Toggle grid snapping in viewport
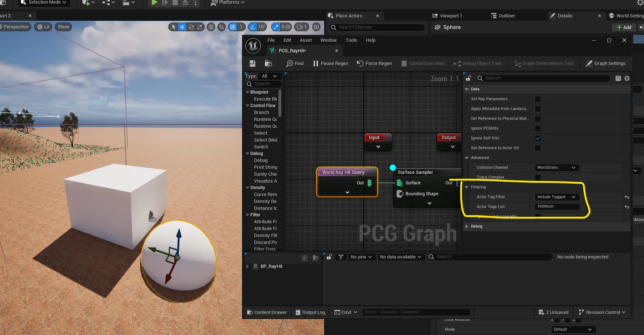Viewport: 644px width, 335px height. coord(233,27)
